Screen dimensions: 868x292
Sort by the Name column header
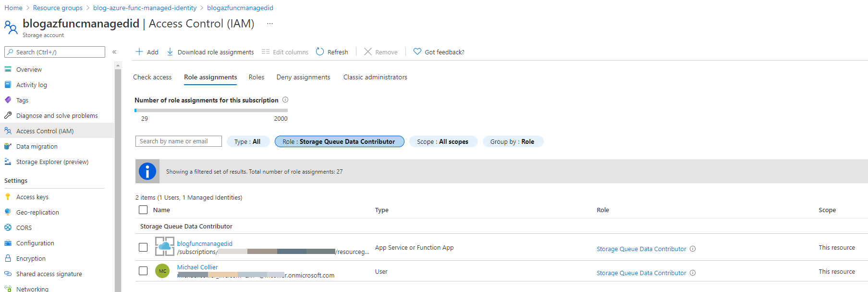tap(161, 210)
